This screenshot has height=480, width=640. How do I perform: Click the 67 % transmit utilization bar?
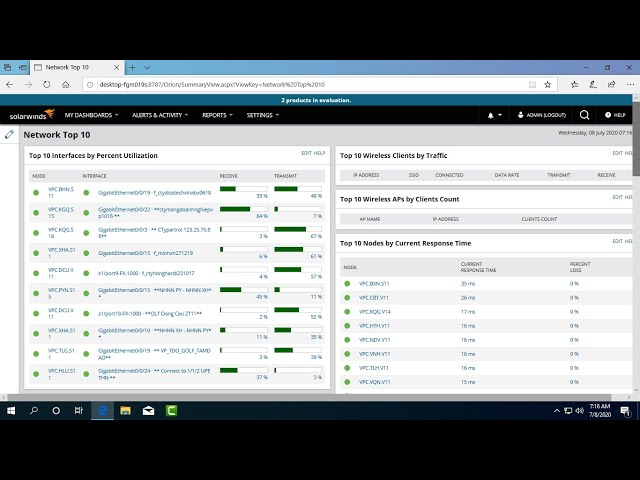(298, 229)
